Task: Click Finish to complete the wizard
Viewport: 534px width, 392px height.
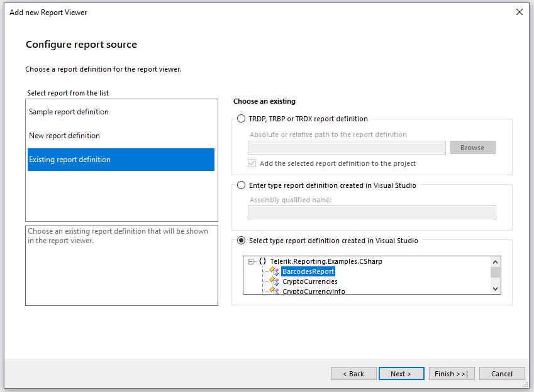Action: (452, 373)
